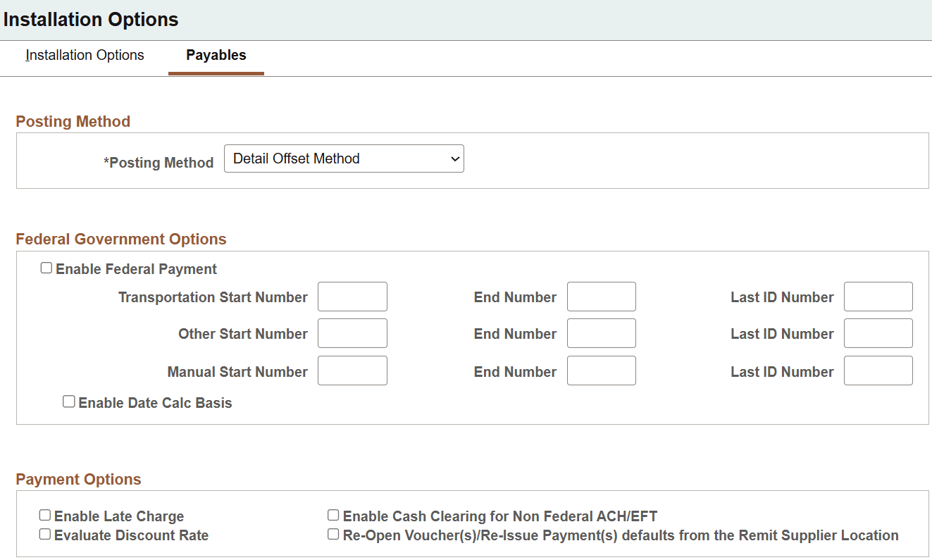Enable Cash Clearing for Non Federal ACH/EFT
932x560 pixels.
(333, 514)
